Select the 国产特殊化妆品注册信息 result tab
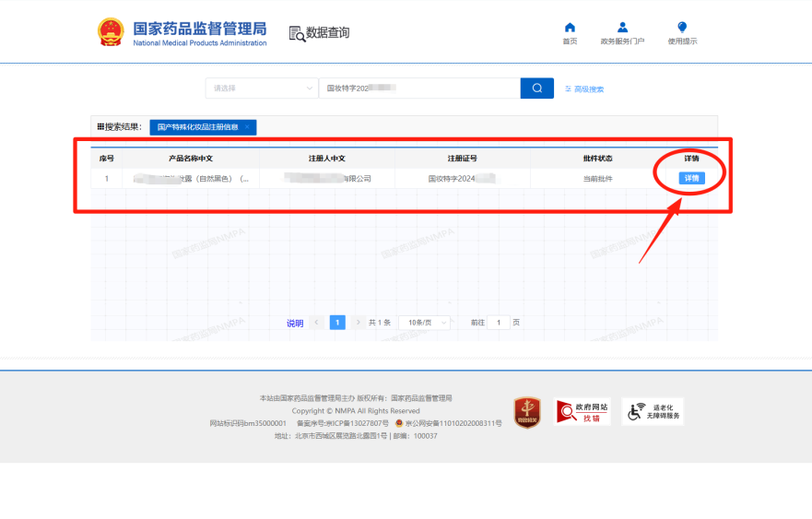Viewport: 812px width, 519px height. (196, 127)
